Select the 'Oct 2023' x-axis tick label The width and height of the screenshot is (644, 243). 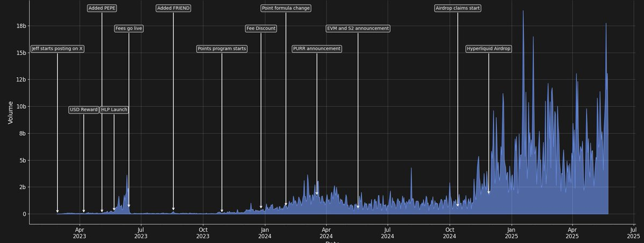[x=203, y=232]
